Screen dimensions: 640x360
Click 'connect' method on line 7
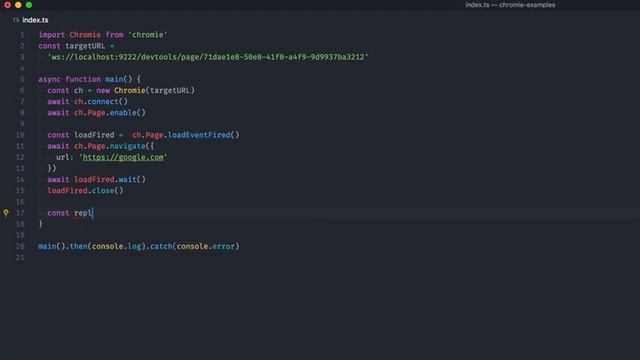pos(103,102)
